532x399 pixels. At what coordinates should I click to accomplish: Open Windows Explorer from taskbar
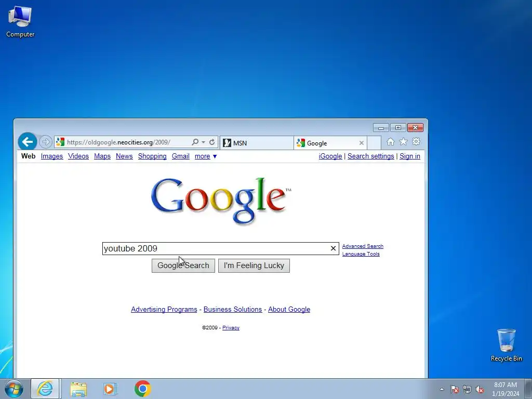pos(78,389)
